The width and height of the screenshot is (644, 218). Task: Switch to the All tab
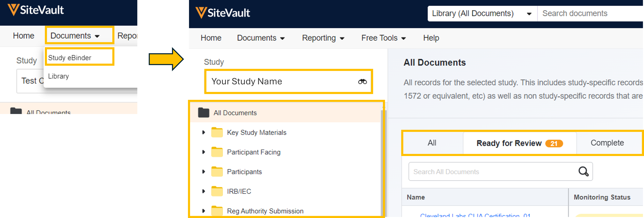pyautogui.click(x=432, y=143)
